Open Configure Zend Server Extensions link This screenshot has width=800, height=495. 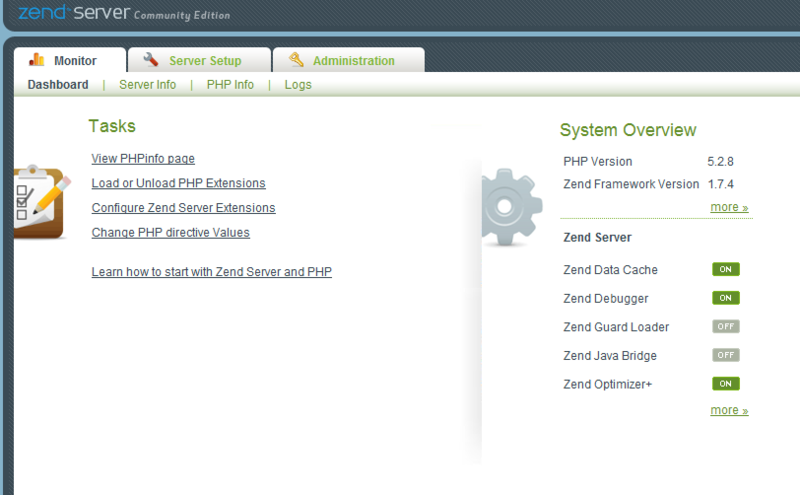coord(184,208)
